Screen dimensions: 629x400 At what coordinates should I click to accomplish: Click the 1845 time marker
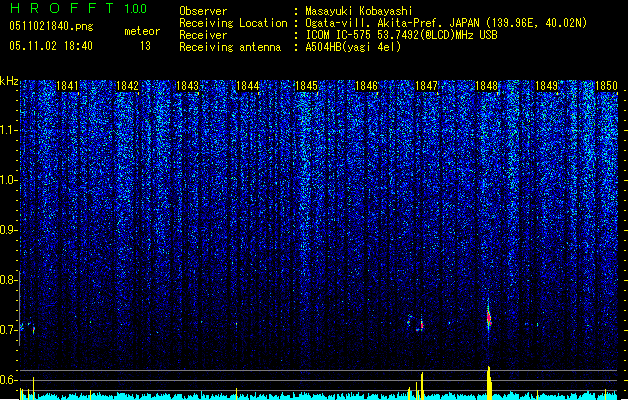click(x=306, y=86)
